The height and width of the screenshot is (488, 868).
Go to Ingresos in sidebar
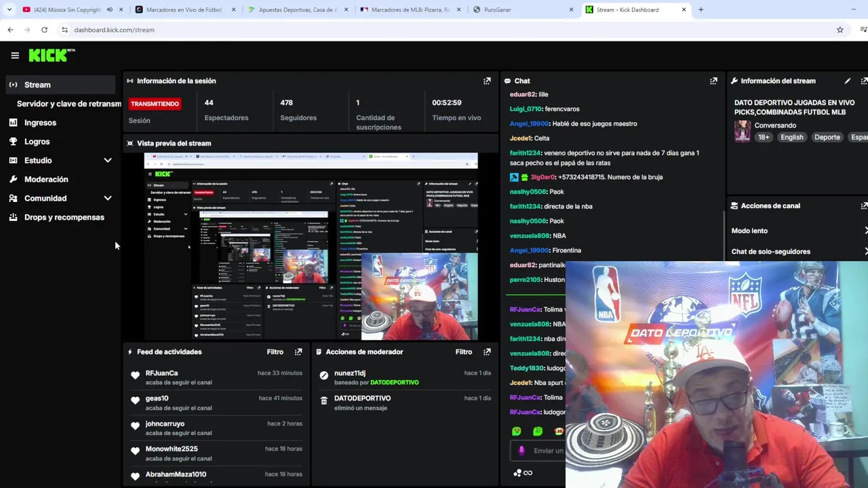[x=40, y=123]
